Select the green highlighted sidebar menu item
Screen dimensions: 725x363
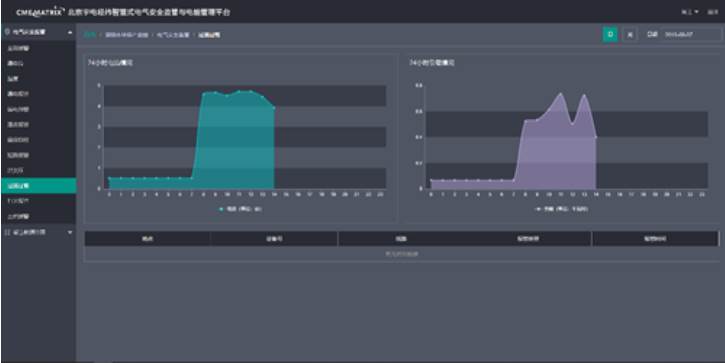point(38,185)
